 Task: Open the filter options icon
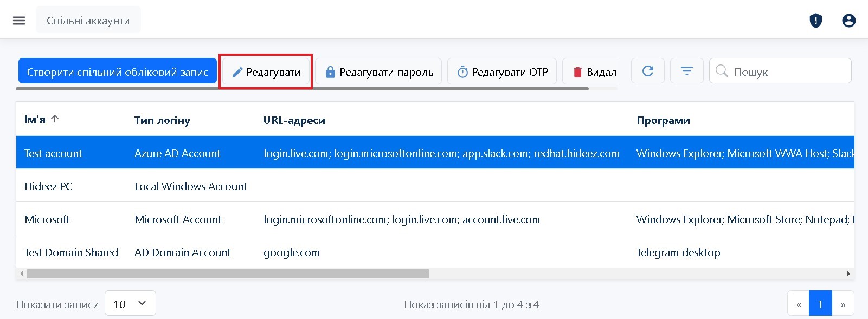(x=686, y=71)
